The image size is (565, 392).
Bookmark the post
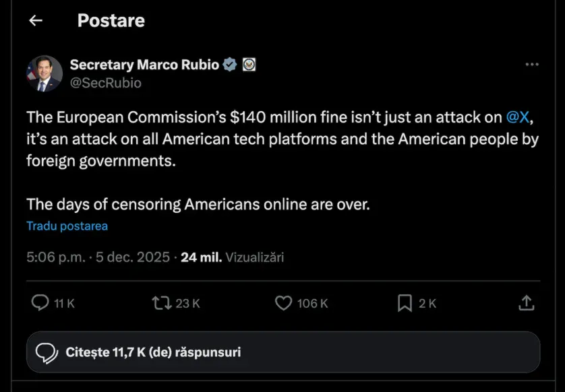(405, 303)
